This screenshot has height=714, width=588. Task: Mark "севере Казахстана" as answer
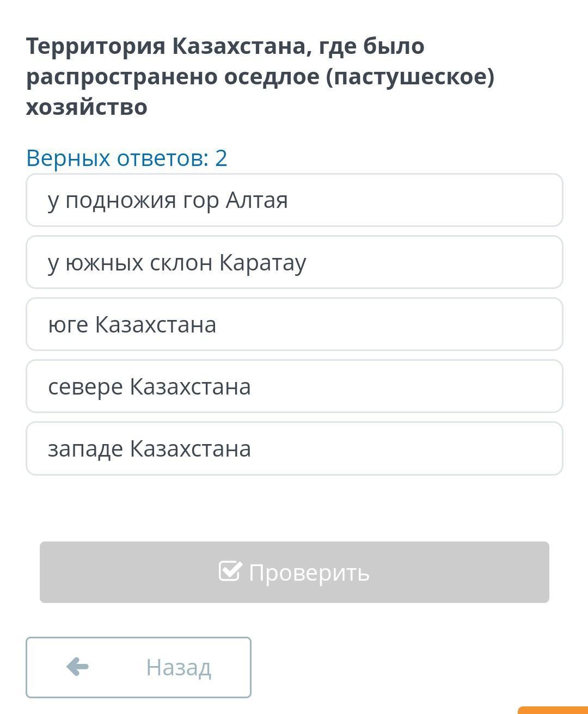point(294,386)
